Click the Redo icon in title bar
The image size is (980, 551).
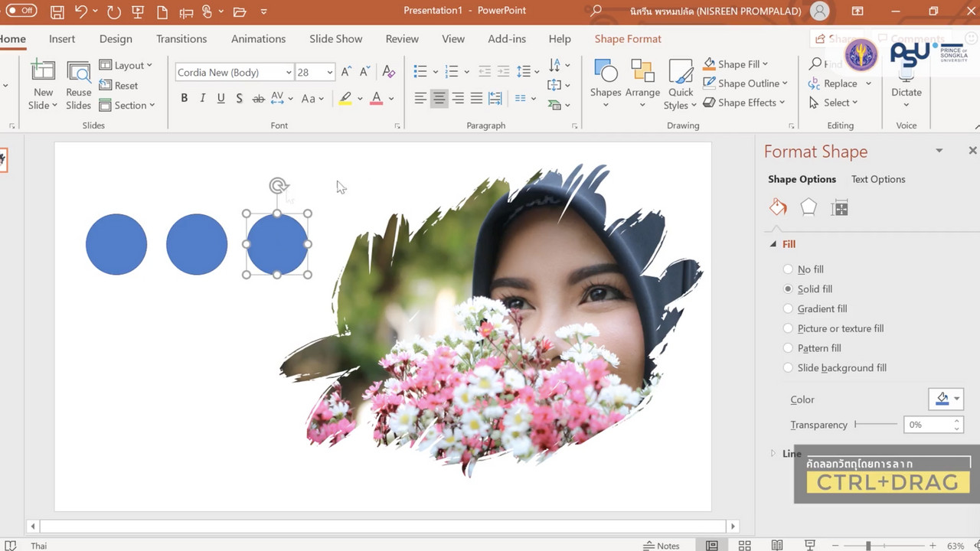point(114,11)
